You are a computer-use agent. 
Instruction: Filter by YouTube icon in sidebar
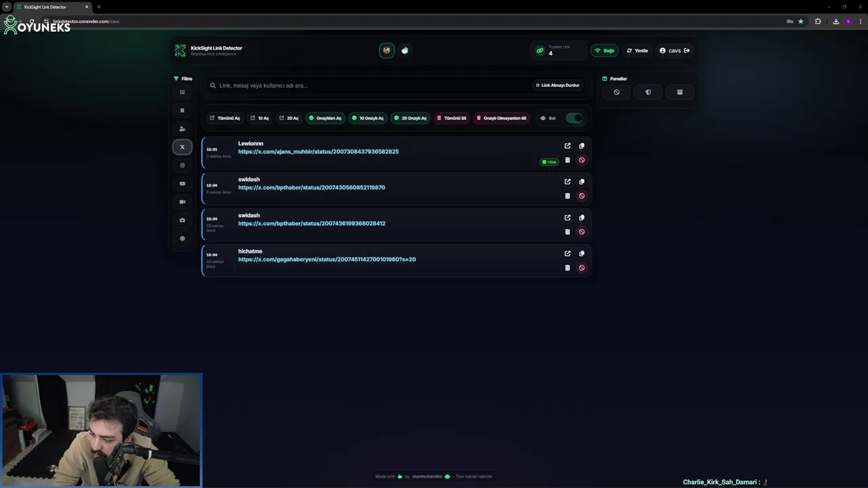(x=182, y=184)
